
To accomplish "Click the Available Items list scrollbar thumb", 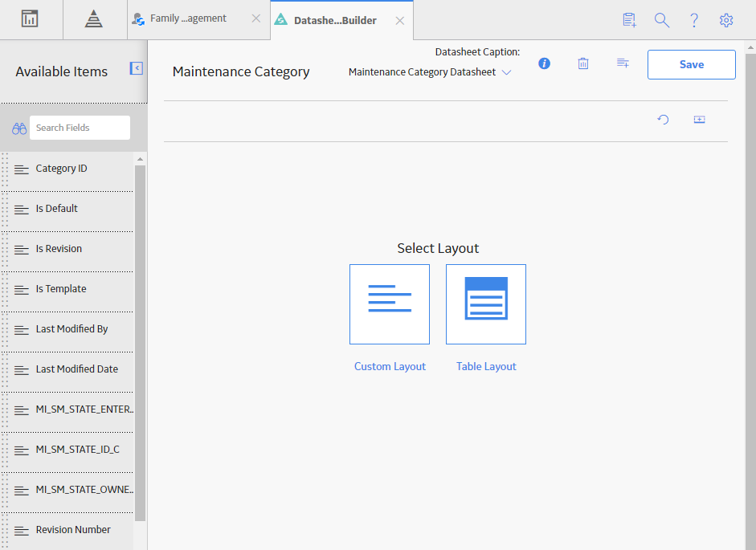I will (x=140, y=343).
